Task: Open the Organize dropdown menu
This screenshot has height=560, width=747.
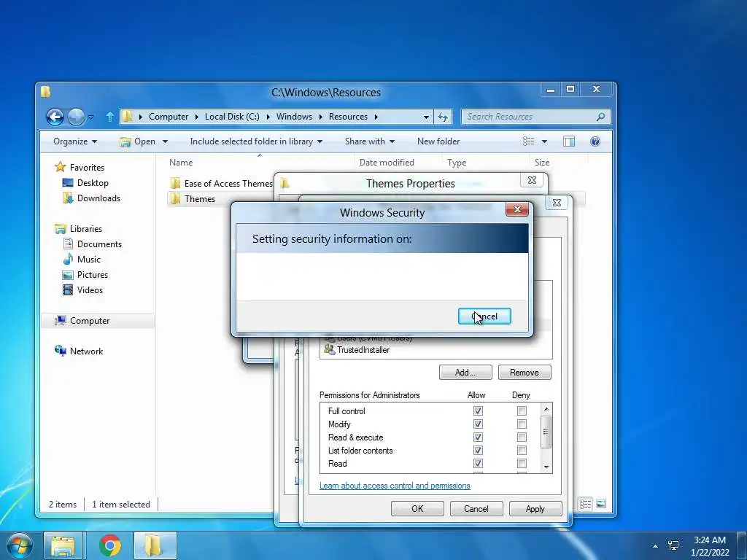Action: coord(75,141)
